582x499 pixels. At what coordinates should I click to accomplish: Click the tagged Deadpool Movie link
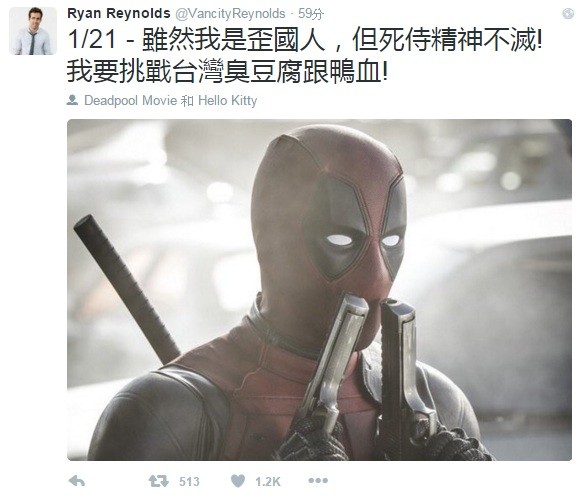pyautogui.click(x=131, y=100)
